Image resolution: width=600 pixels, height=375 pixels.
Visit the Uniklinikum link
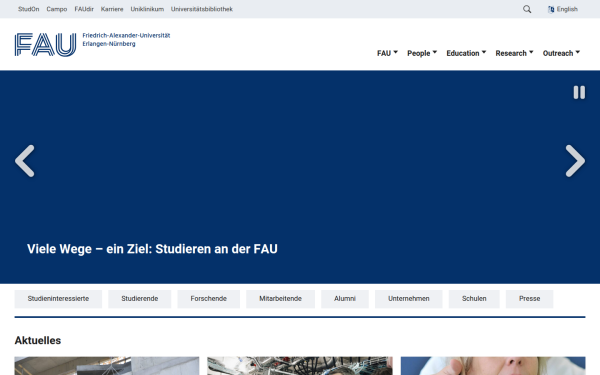tap(147, 9)
